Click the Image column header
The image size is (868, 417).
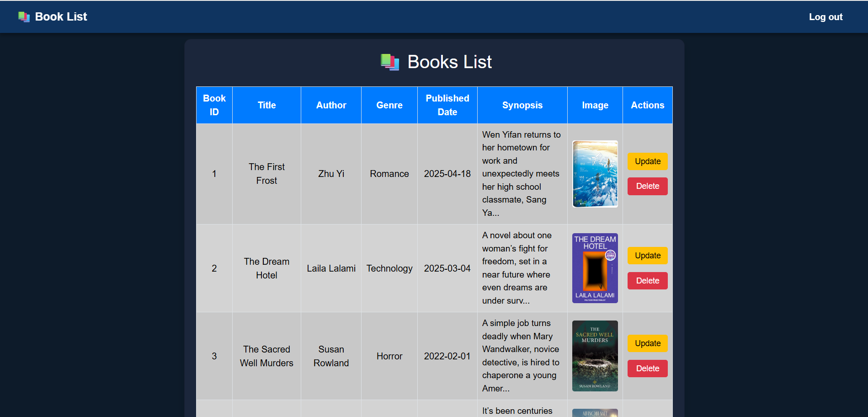pos(595,105)
